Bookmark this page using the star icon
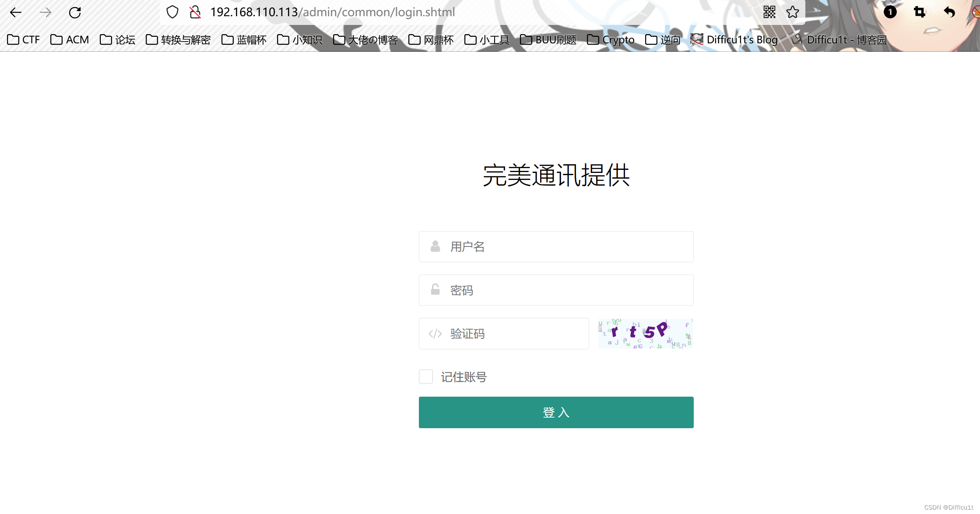 click(793, 12)
